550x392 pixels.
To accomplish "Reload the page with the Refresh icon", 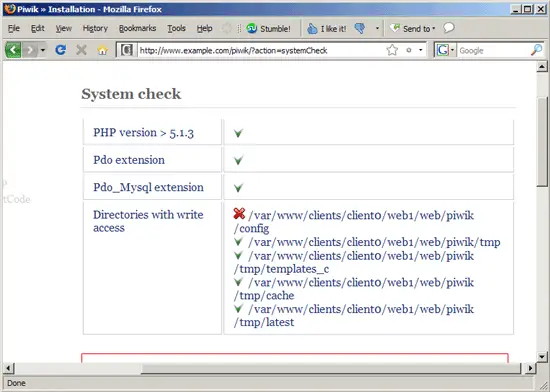I will coord(61,50).
